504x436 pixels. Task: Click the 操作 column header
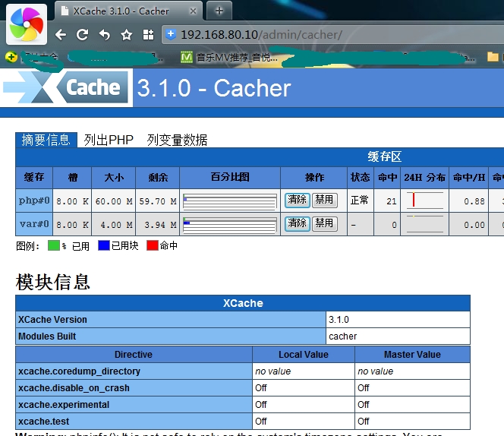[x=313, y=177]
